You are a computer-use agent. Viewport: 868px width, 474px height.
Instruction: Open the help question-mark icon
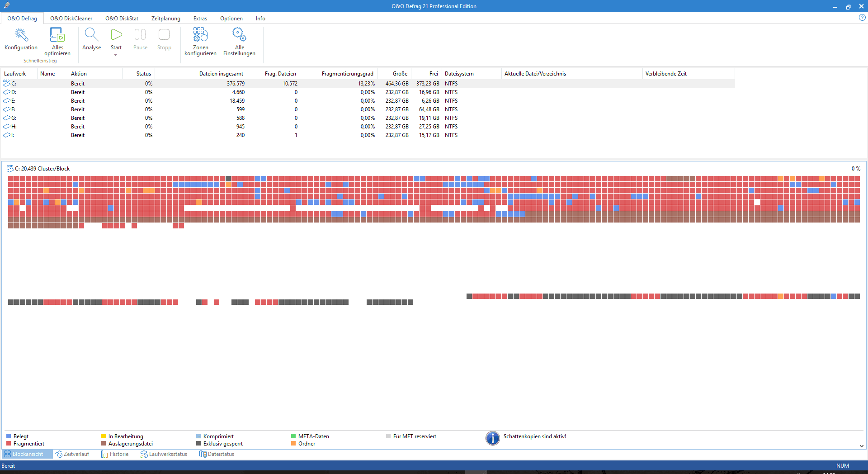tap(862, 18)
